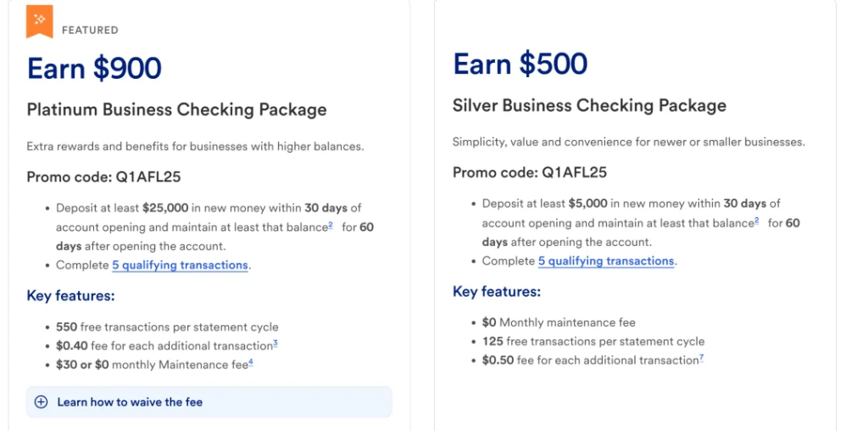Click the plus circle icon beside waive fee
Viewport: 868px width, 431px height.
(41, 402)
